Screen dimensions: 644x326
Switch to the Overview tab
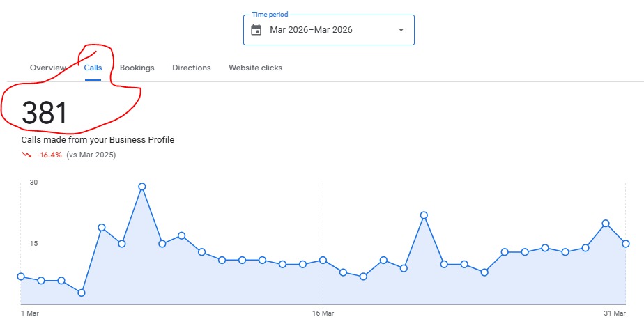click(48, 68)
